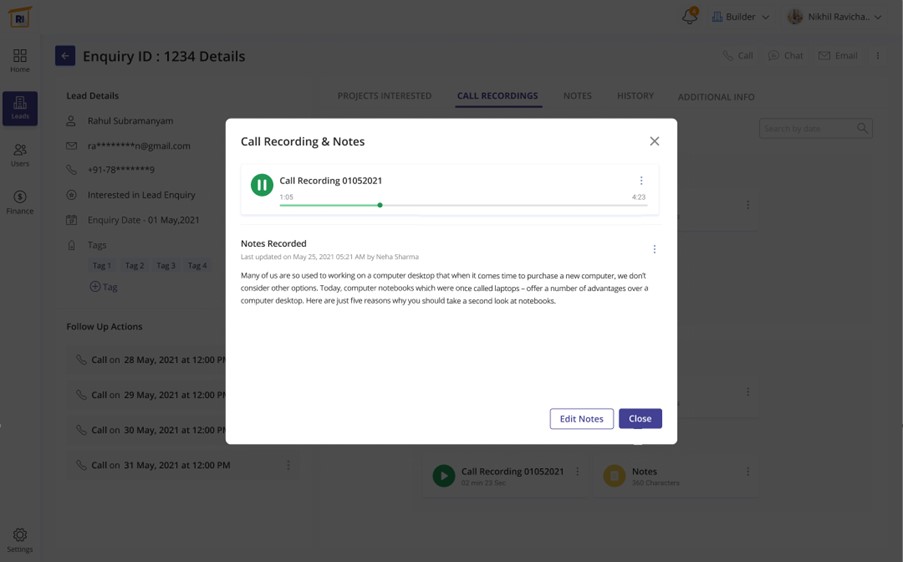Open the Nikhil Ravicha user menu
This screenshot has height=562, width=903.
[x=835, y=17]
